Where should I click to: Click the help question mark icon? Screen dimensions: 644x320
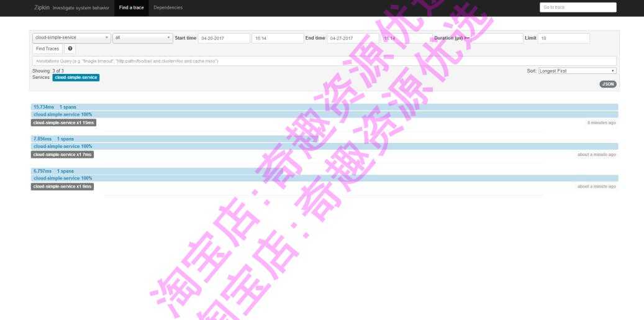[70, 49]
